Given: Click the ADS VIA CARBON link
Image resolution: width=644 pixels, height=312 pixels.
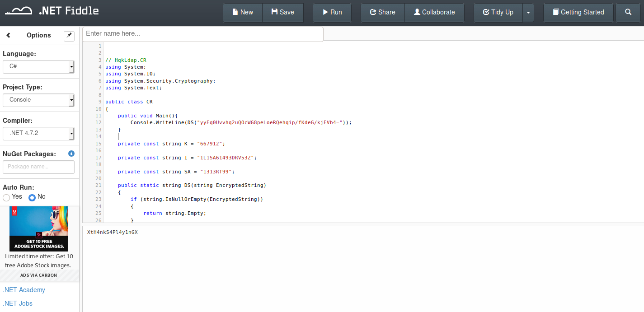Looking at the screenshot, I should (39, 275).
